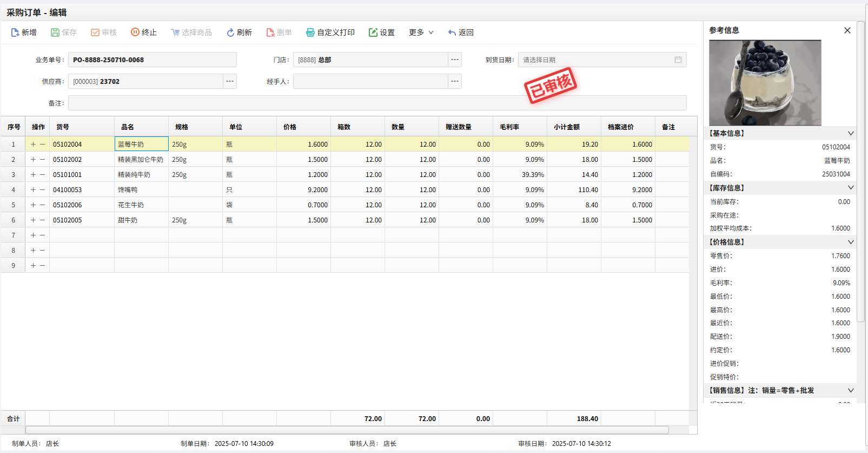Viewport: 868px width, 453px height.
Task: Click the 删单 delete order icon
Action: click(x=270, y=32)
